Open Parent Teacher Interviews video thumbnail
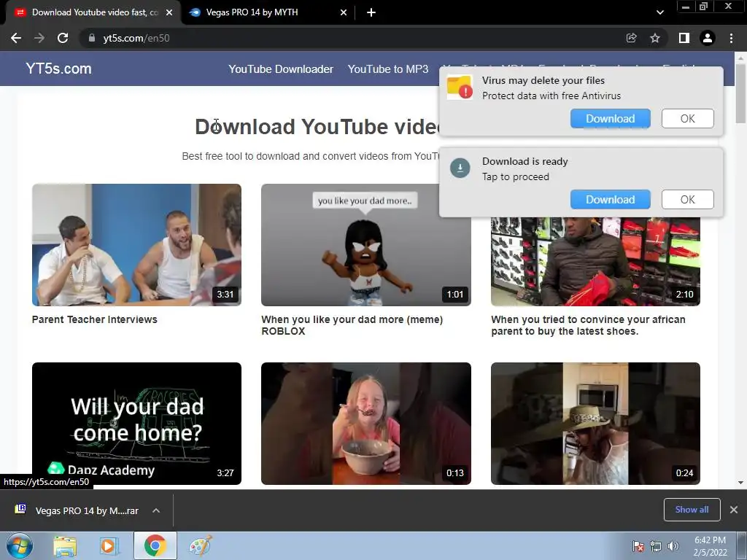747x560 pixels. [x=136, y=245]
